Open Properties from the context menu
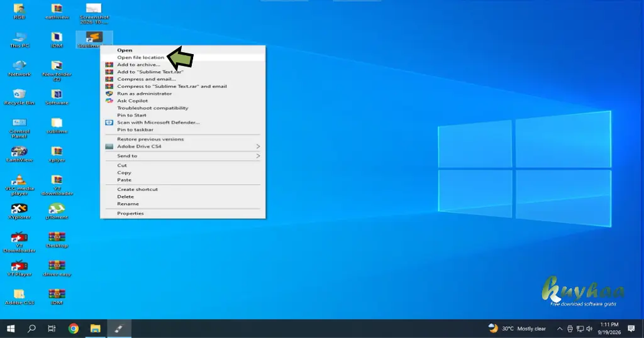 (x=183, y=214)
